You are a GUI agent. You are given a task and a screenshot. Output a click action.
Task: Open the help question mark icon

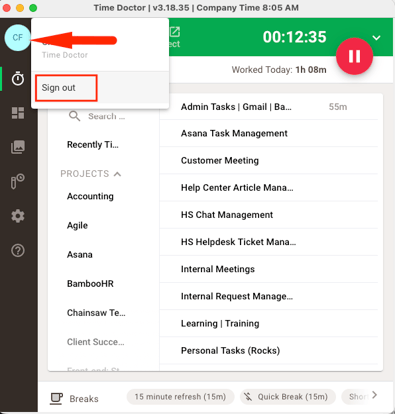point(18,250)
